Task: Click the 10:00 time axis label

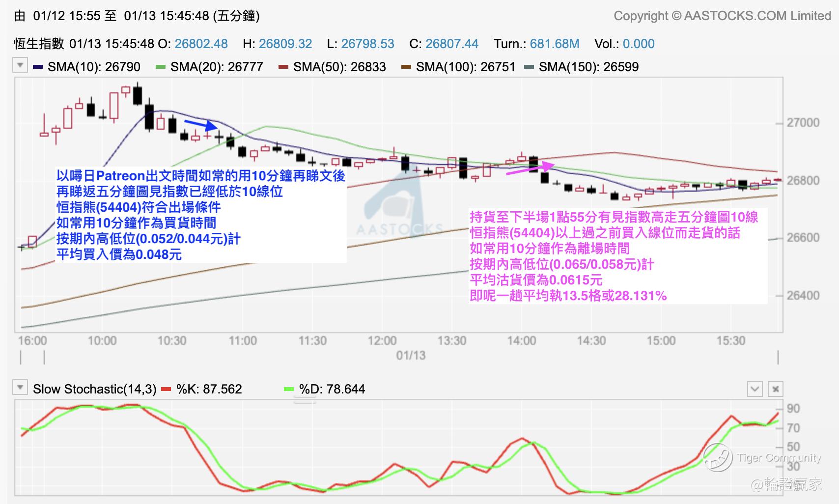Action: pyautogui.click(x=102, y=340)
